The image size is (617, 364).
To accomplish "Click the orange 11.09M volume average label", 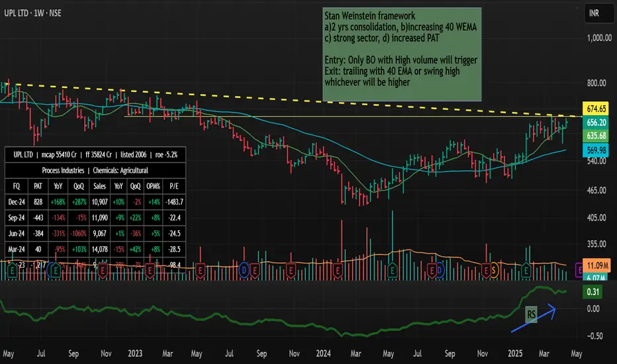I will pos(596,265).
